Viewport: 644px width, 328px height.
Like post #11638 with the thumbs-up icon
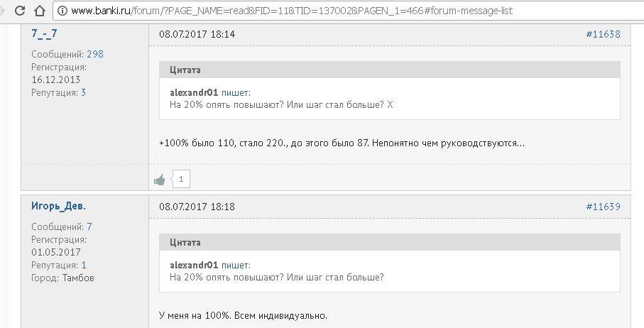pyautogui.click(x=160, y=180)
